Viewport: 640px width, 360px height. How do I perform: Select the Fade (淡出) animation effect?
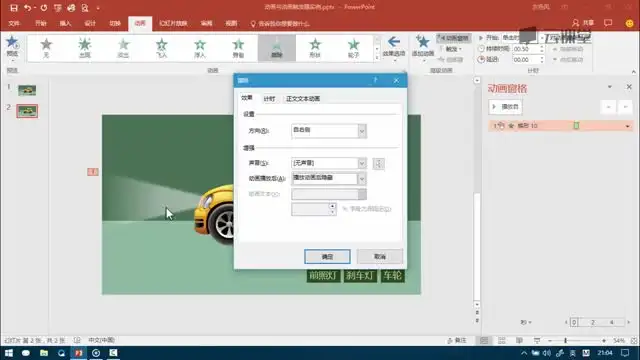[123, 47]
